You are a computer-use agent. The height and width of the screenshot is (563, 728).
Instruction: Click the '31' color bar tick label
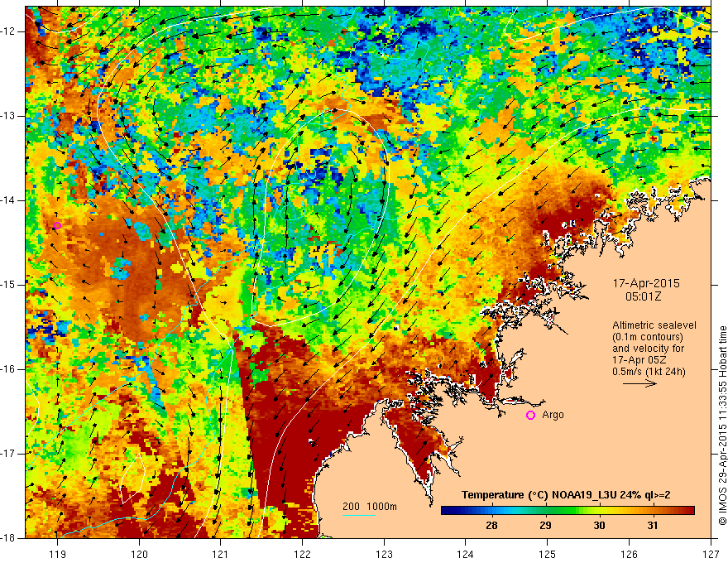653,526
